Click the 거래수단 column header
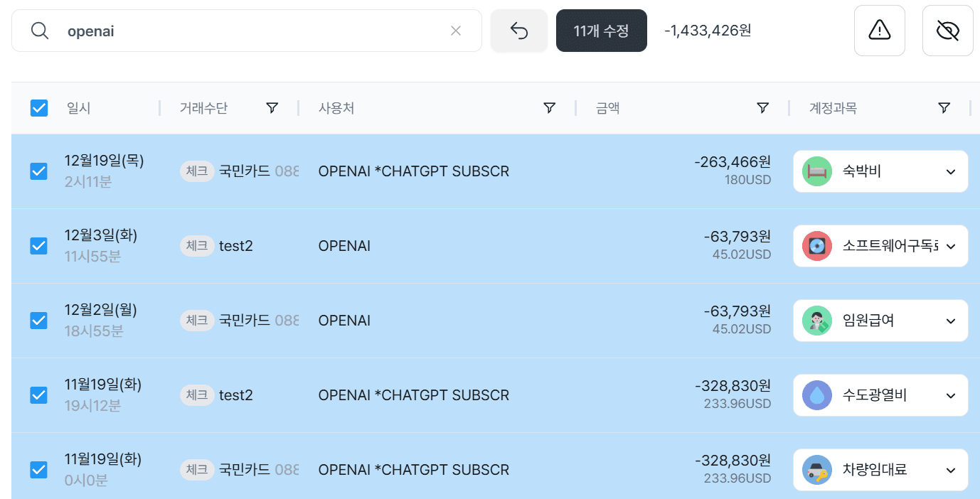Viewport: 980px width, 499px height. (203, 108)
